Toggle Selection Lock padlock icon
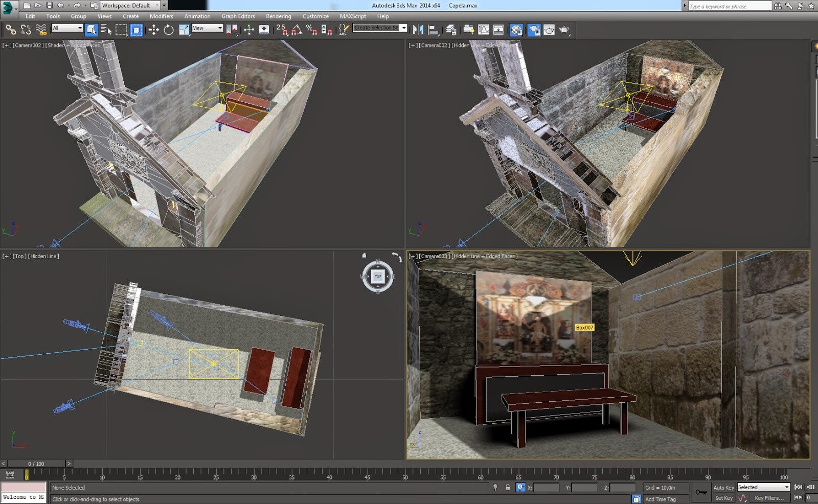Viewport: 818px width, 504px height. (507, 488)
